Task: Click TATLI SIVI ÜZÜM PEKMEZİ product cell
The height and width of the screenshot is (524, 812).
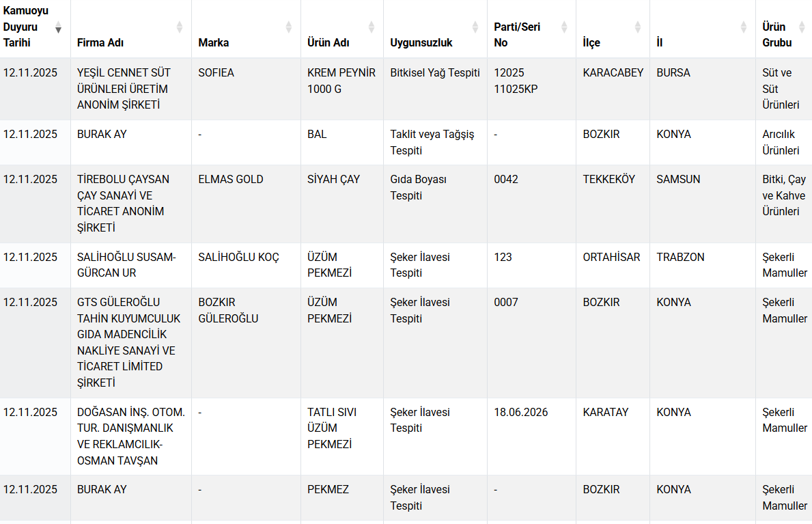Action: [x=333, y=428]
